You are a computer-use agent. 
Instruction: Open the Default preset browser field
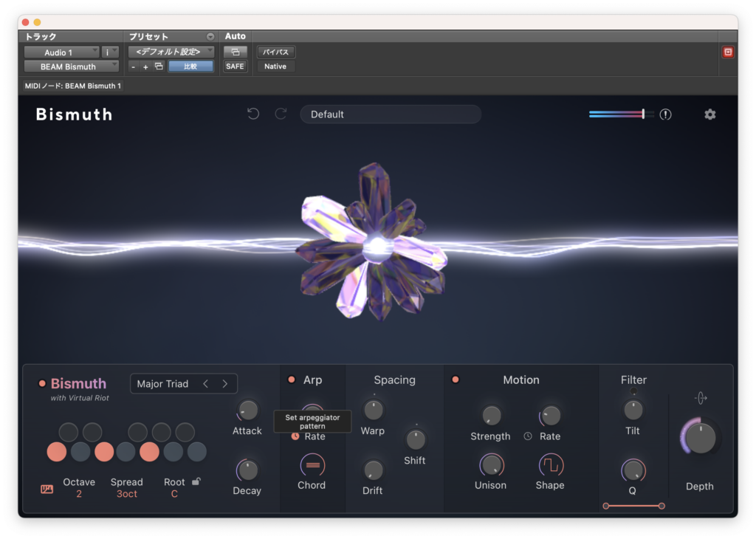click(x=391, y=114)
